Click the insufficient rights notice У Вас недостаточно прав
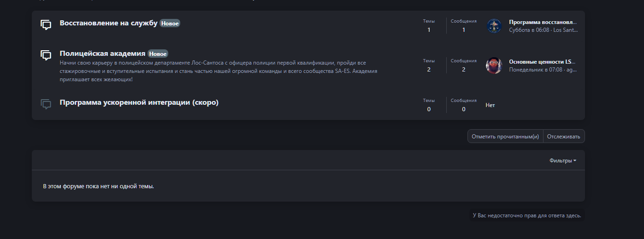This screenshot has height=239, width=644. point(527,215)
